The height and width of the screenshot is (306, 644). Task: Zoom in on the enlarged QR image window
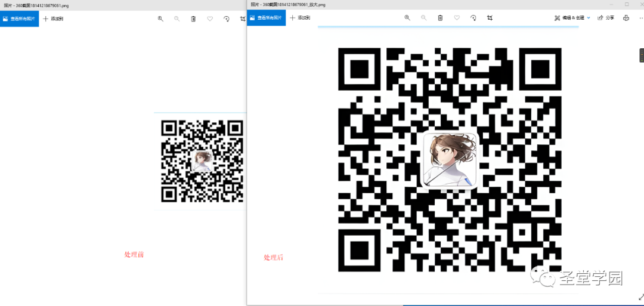pos(407,18)
